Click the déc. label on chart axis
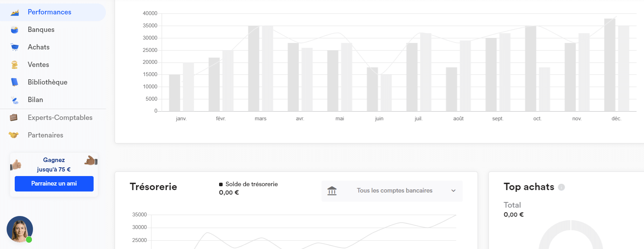This screenshot has height=249, width=644. [616, 119]
